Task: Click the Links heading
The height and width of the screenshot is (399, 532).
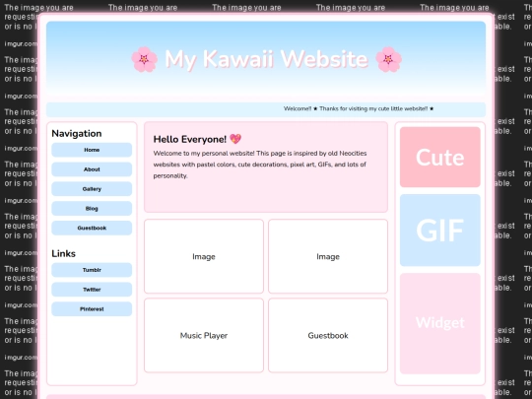Action: click(x=63, y=253)
